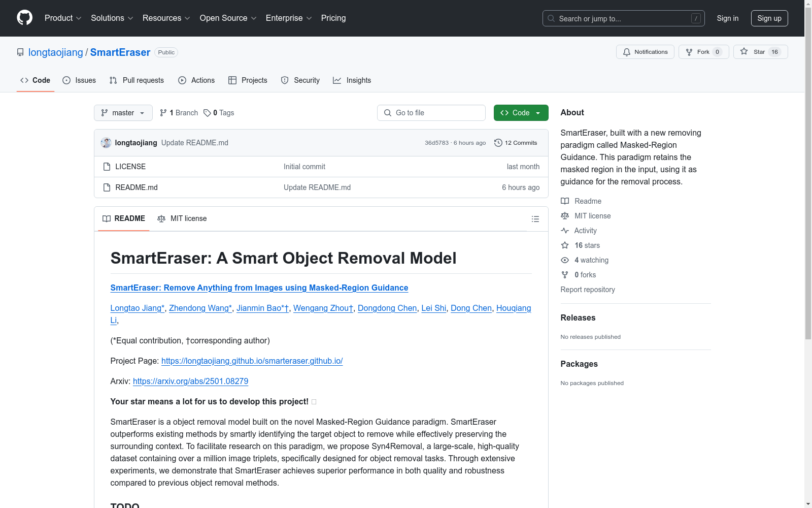Open Jianmin Bao author link
This screenshot has height=508, width=812.
[x=263, y=308]
